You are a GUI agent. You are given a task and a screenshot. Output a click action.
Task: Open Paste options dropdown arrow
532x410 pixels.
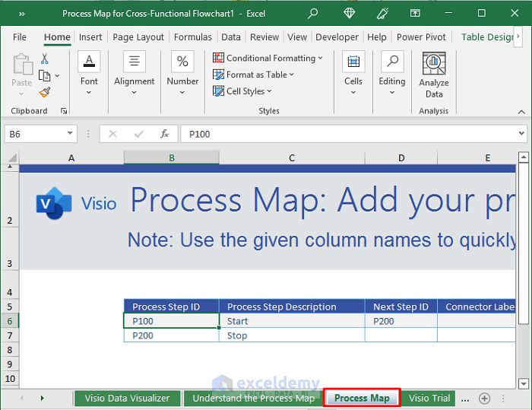(21, 94)
